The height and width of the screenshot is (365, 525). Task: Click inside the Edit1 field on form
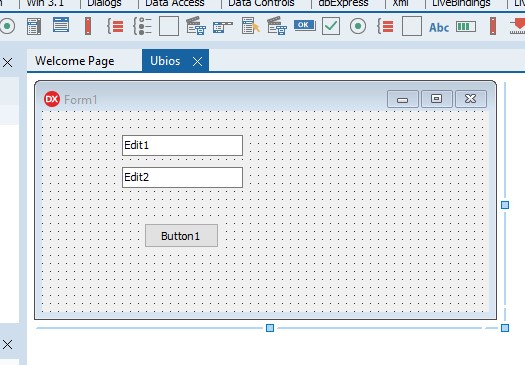pyautogui.click(x=182, y=145)
